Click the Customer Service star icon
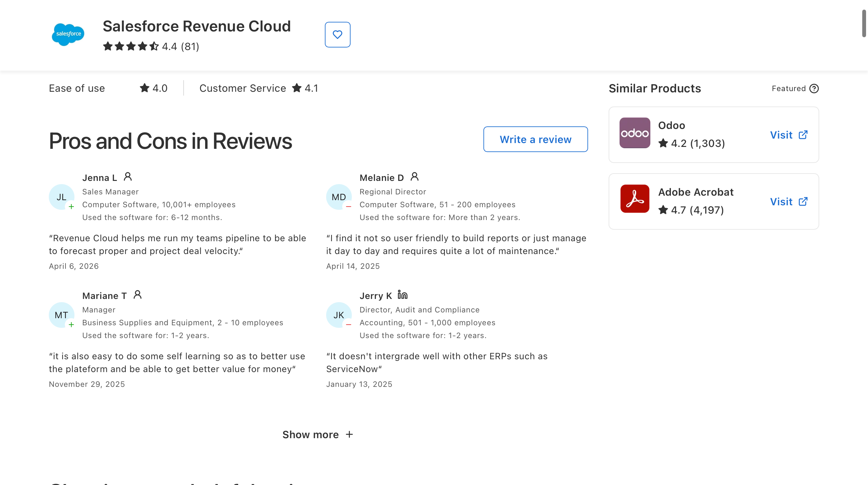The height and width of the screenshot is (485, 868). [297, 88]
